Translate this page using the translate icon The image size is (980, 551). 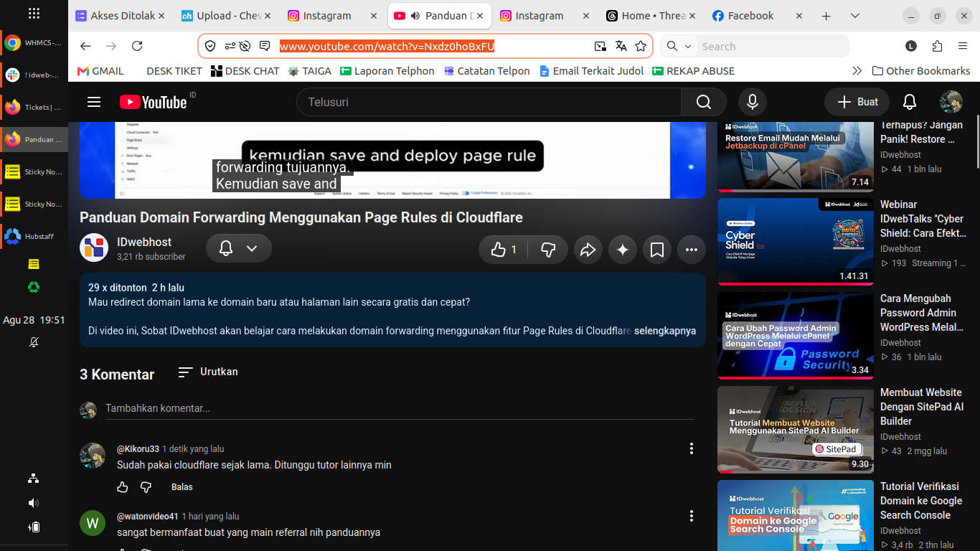click(x=621, y=46)
